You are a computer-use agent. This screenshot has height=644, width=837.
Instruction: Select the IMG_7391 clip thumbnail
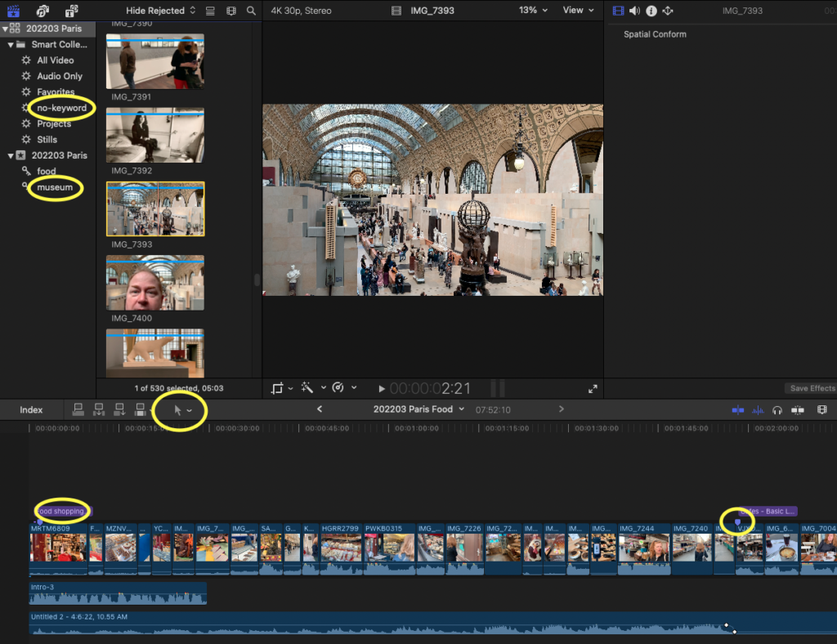154,61
